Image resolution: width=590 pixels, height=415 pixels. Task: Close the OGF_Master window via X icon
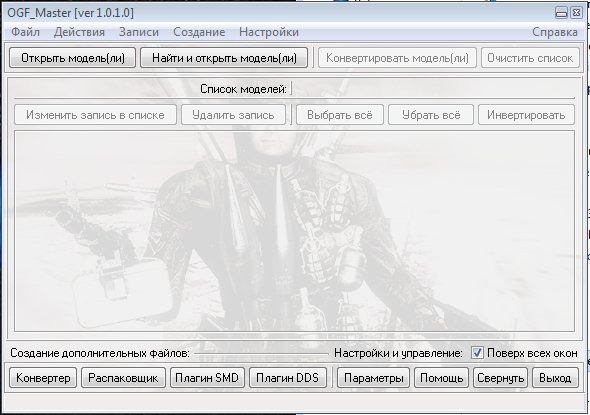[576, 13]
